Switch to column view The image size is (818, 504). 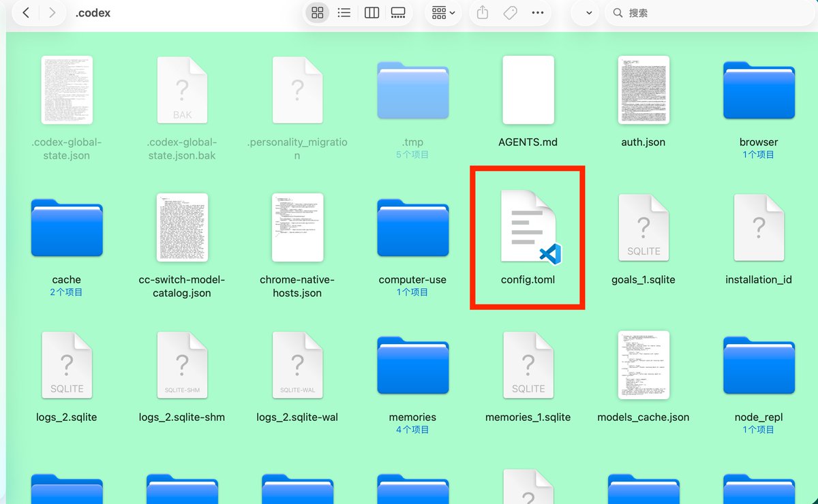372,12
